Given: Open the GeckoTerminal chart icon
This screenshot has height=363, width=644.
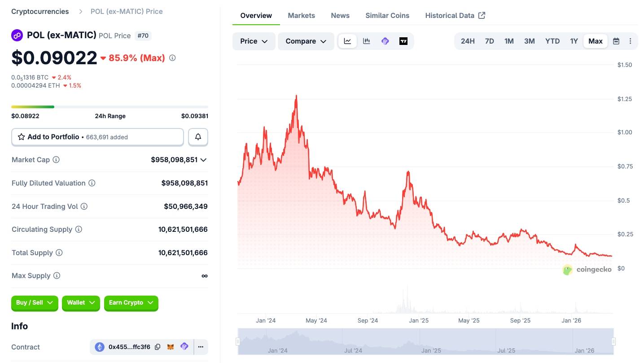Looking at the screenshot, I should coord(385,41).
